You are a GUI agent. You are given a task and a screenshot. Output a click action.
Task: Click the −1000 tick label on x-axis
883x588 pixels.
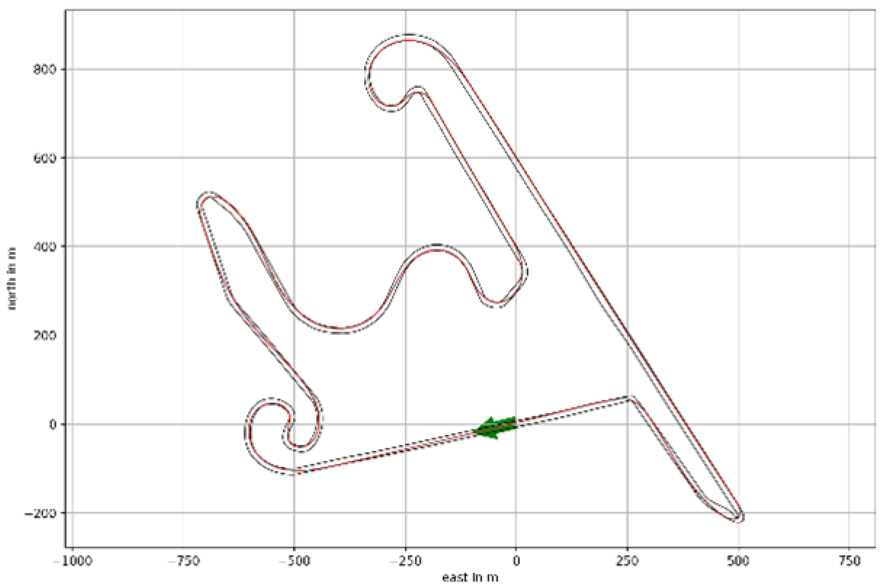73,561
